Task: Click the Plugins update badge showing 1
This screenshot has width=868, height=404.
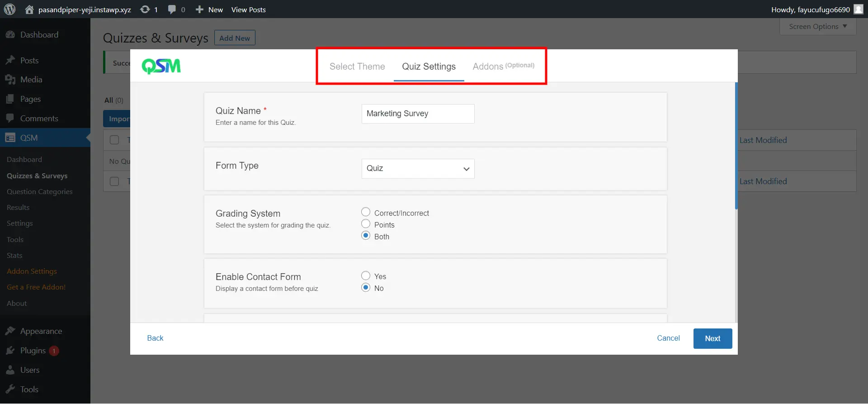Action: click(x=54, y=351)
